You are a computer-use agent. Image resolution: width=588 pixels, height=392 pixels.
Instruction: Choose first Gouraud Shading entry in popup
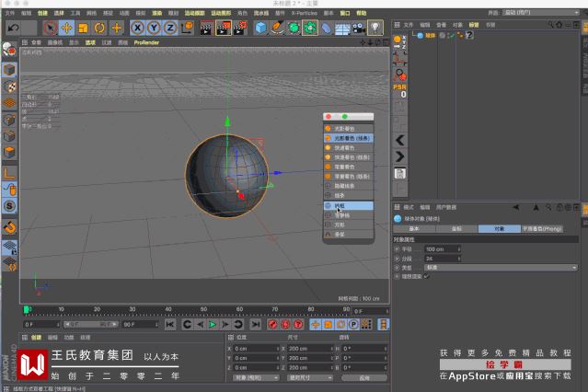tap(349, 129)
